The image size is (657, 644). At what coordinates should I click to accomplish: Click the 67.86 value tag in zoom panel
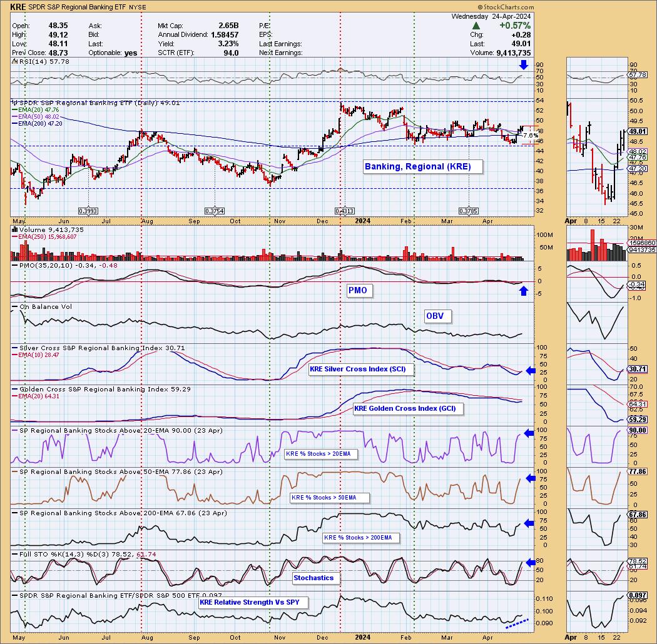(x=638, y=515)
